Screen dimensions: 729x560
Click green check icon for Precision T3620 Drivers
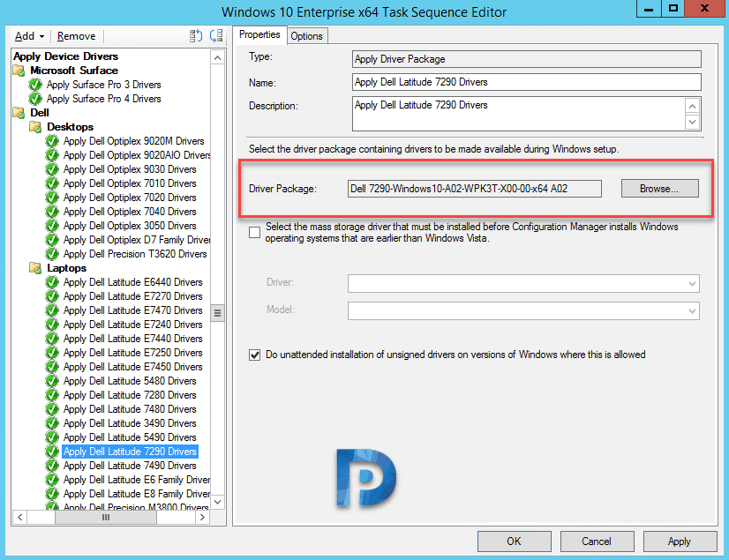[52, 254]
